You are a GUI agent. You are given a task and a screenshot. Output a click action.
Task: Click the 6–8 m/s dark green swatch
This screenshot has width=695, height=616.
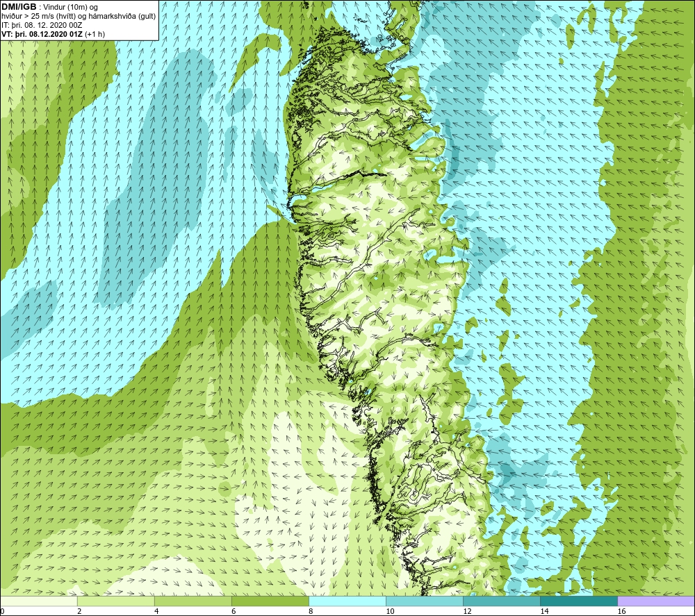[x=270, y=601]
